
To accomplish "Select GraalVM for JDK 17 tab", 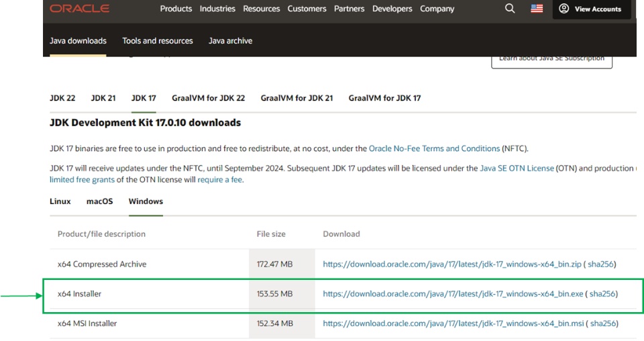I will 384,98.
